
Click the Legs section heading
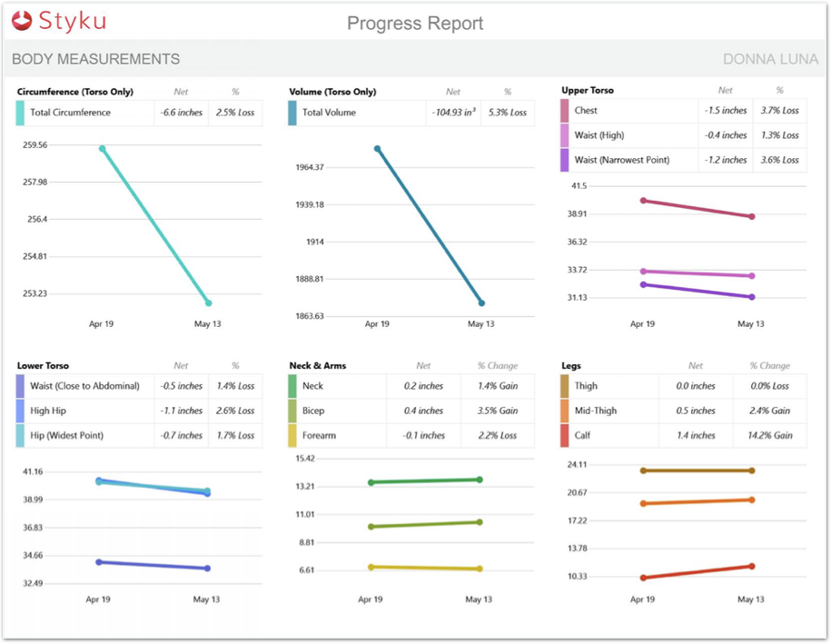tap(571, 366)
